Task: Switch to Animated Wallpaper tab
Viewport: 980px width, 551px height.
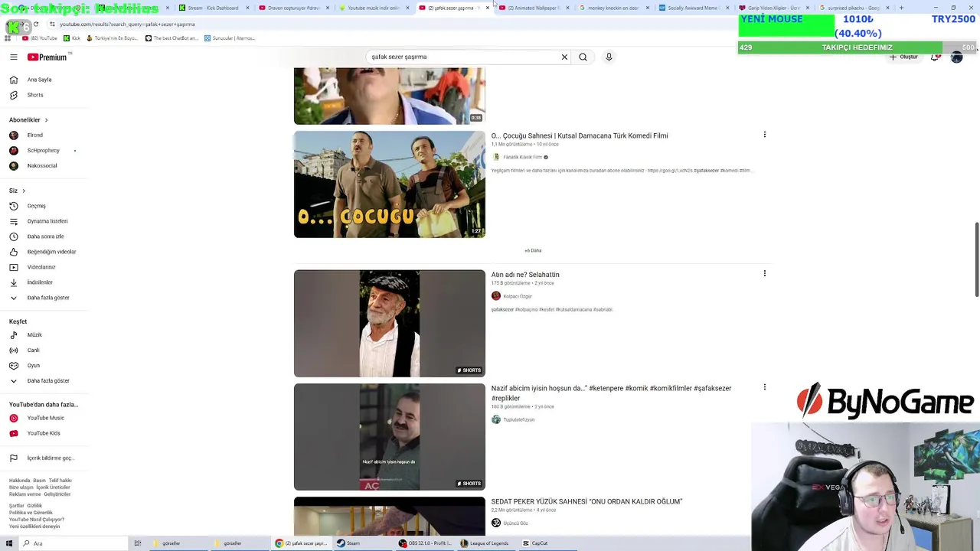Action: (x=534, y=8)
